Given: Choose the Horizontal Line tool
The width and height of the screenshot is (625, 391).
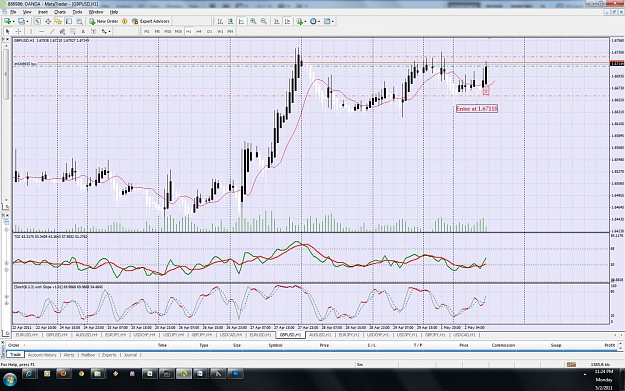Looking at the screenshot, I should (x=41, y=31).
